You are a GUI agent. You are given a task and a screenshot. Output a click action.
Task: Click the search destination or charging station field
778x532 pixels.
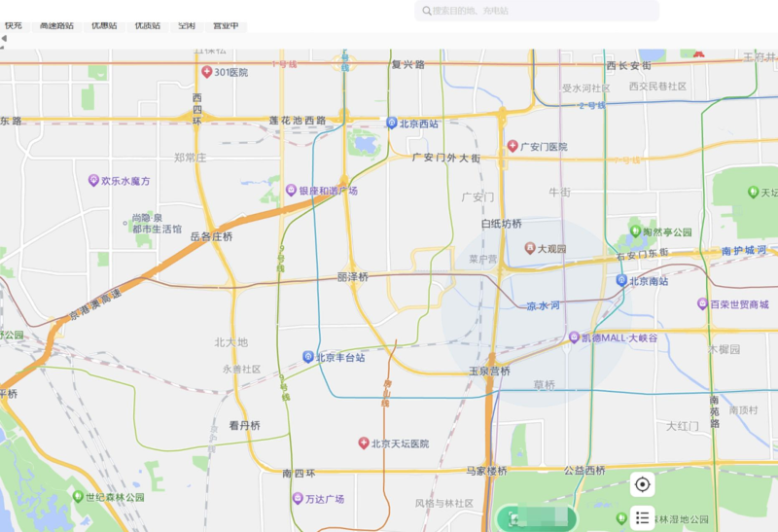pos(537,11)
